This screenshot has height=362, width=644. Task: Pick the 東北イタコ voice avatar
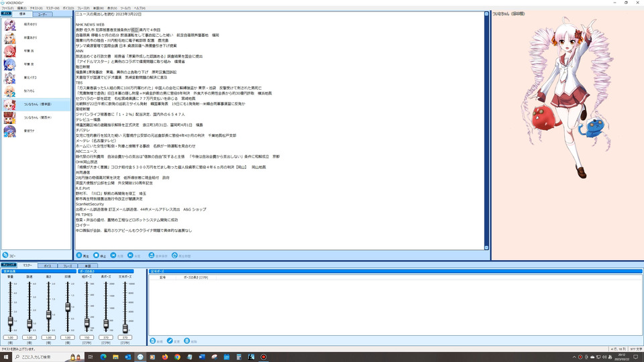(x=10, y=78)
